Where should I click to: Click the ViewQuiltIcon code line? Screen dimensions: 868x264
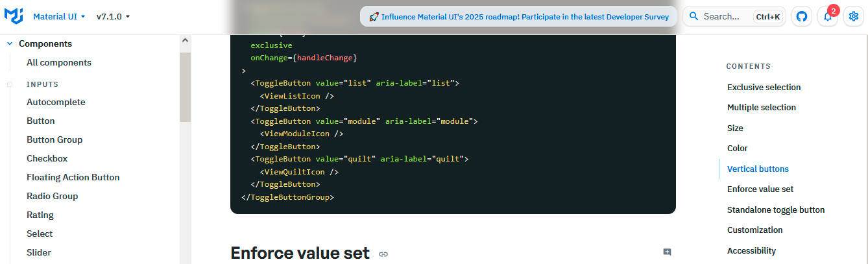[299, 172]
